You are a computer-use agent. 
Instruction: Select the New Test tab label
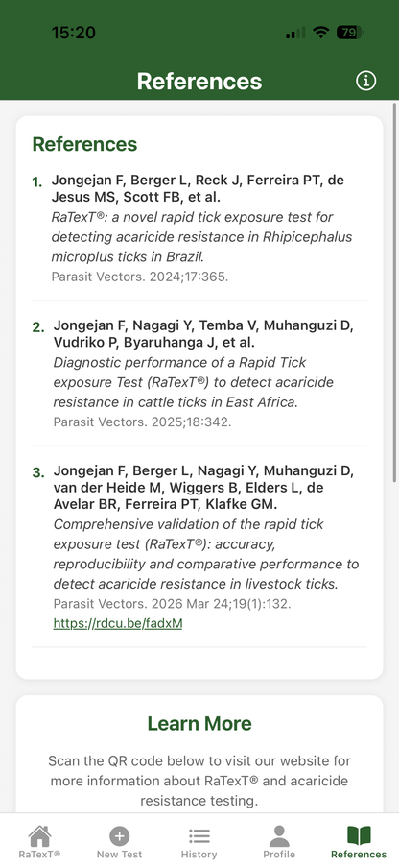(119, 855)
